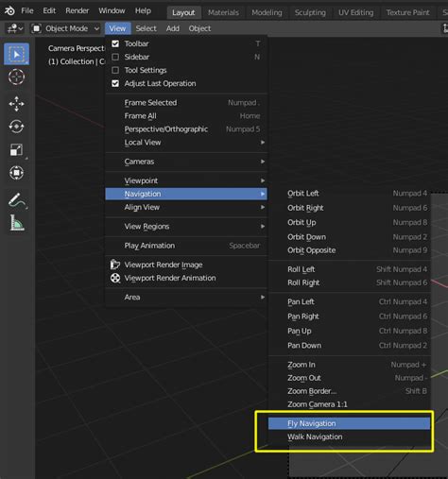
Task: Select the Rotate tool
Action: coord(16,127)
